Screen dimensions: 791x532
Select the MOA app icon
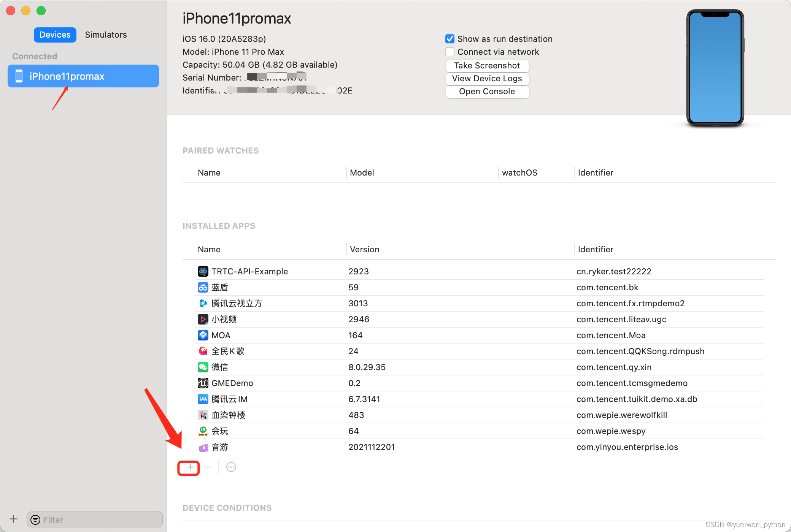click(203, 335)
